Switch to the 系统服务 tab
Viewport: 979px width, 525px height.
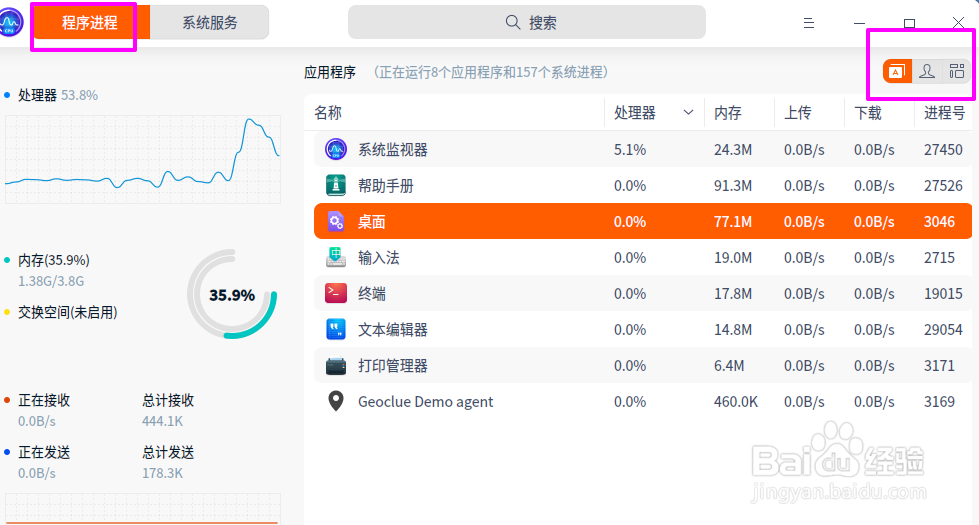point(210,23)
